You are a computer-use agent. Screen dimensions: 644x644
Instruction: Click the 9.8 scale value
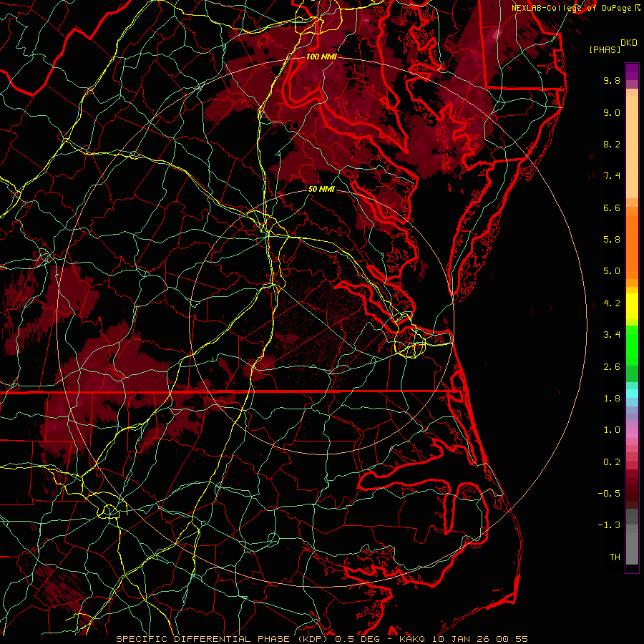[x=612, y=80]
